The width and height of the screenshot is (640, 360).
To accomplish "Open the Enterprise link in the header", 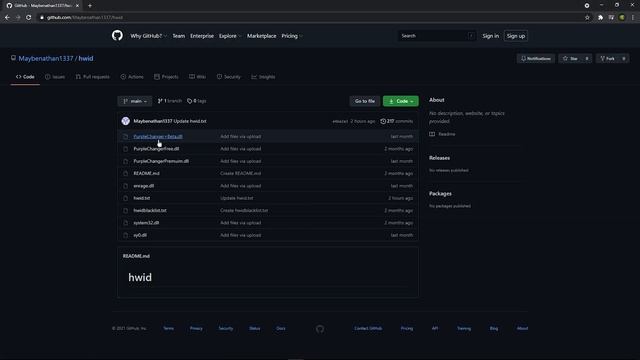I will coord(202,36).
